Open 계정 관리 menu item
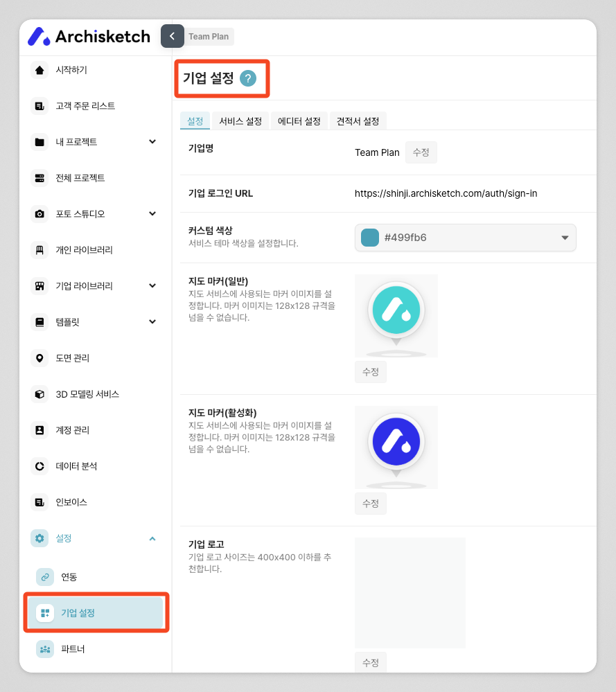This screenshot has width=616, height=692. click(x=73, y=430)
